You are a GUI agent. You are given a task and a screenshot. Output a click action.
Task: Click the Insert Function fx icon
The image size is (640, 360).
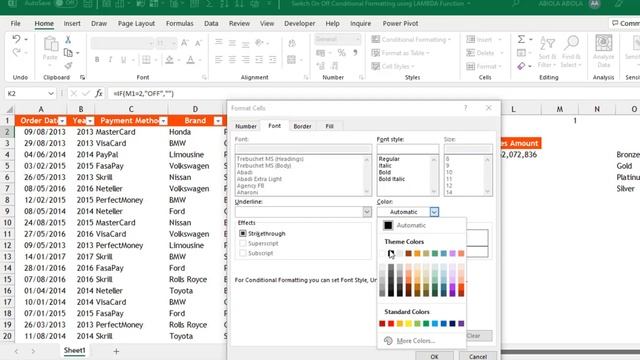[x=98, y=93]
